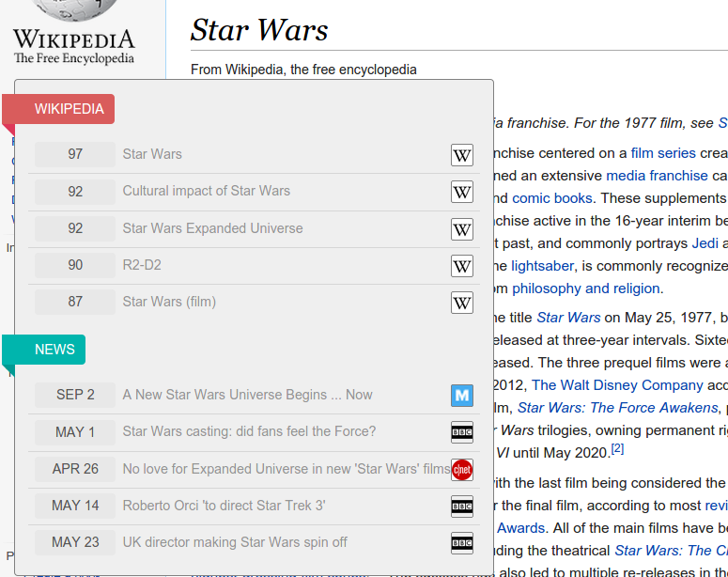Open 'UK director making Star Wars spin off'

pos(235,542)
